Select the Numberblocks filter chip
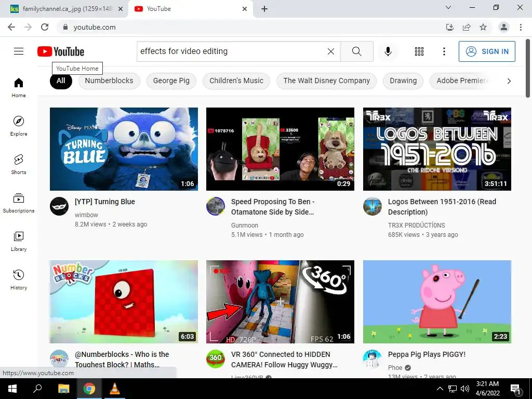The height and width of the screenshot is (399, 532). (x=109, y=81)
